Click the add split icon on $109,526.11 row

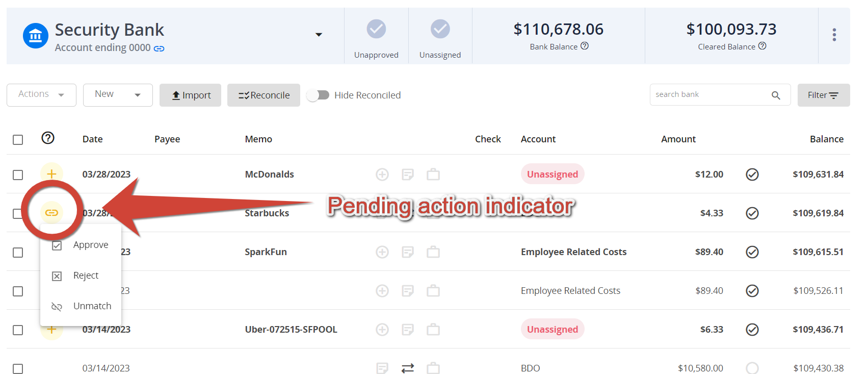[x=382, y=291]
